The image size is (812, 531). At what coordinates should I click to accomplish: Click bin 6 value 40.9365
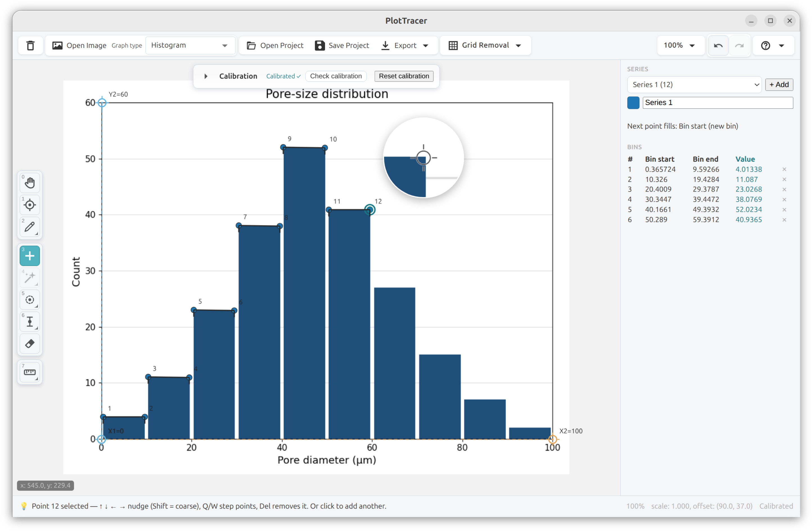coord(748,220)
